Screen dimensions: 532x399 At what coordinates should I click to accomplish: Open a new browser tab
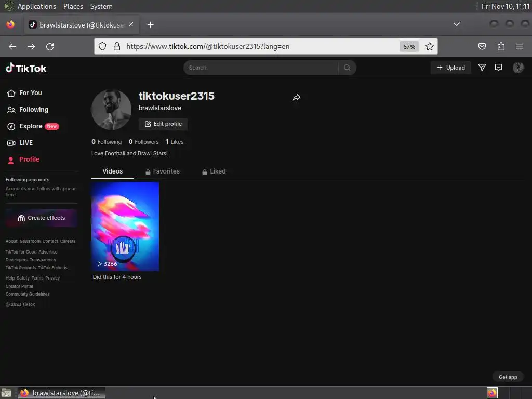(x=151, y=25)
